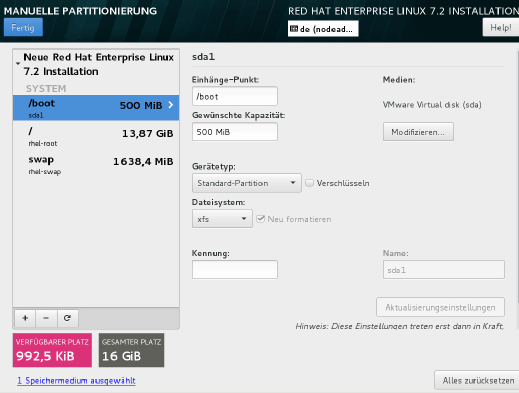Click the Fertig button
The height and width of the screenshot is (393, 519).
(23, 27)
